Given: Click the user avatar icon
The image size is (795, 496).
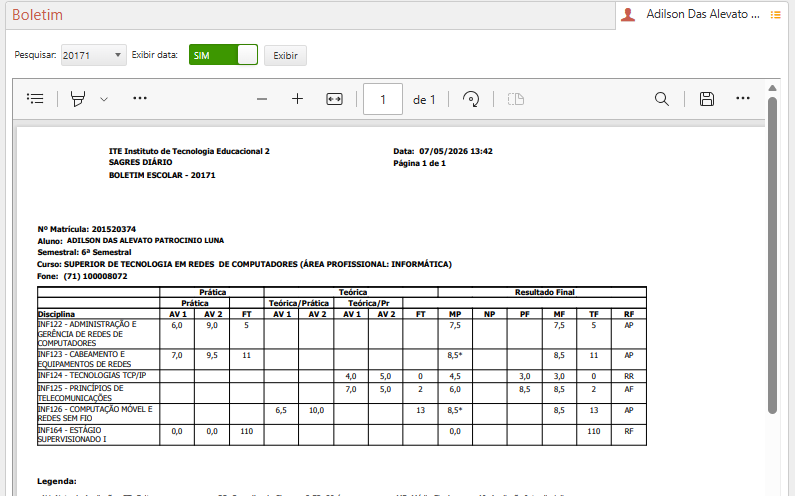Looking at the screenshot, I should tap(628, 15).
